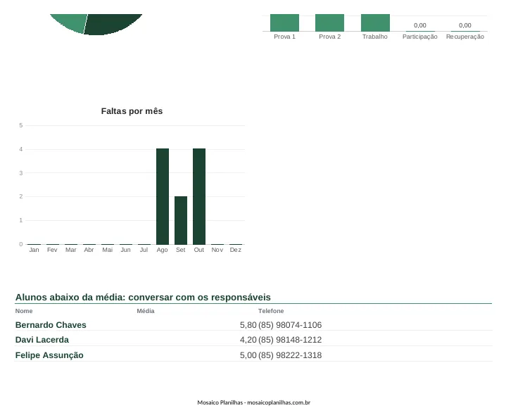Click the y-axis value 5

coord(21,125)
